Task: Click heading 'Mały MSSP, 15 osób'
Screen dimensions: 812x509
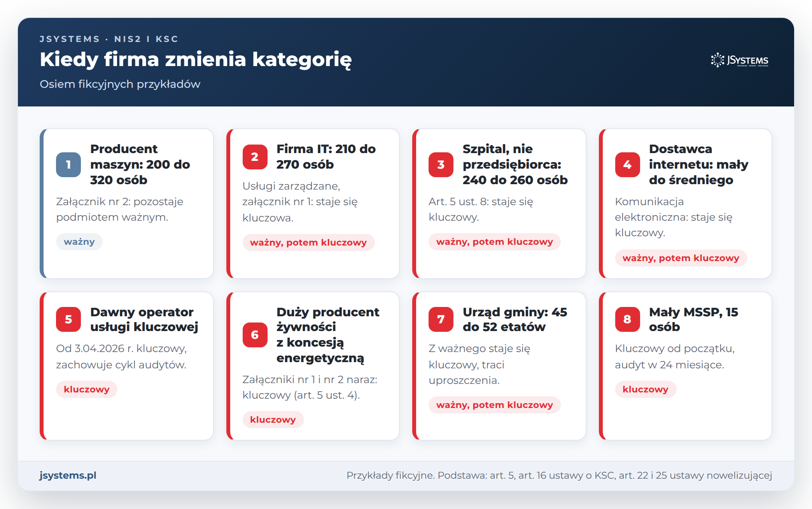Action: [x=693, y=319]
